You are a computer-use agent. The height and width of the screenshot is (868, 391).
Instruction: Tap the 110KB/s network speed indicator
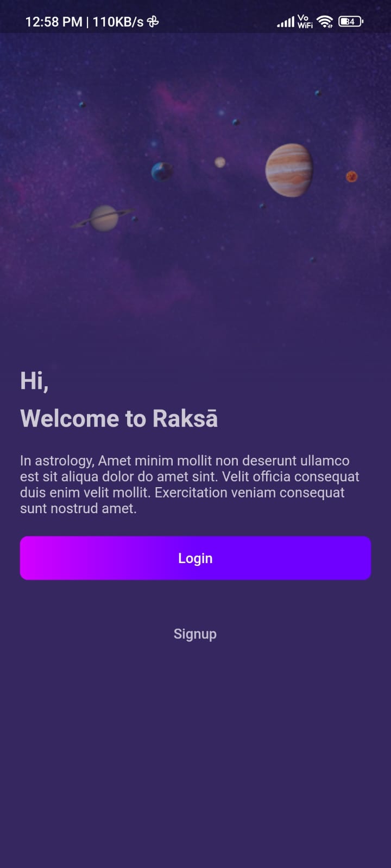point(118,22)
